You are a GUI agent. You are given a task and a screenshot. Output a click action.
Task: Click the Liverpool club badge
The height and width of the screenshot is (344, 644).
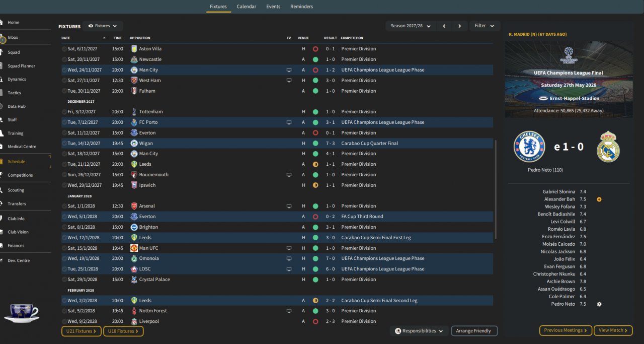point(134,321)
